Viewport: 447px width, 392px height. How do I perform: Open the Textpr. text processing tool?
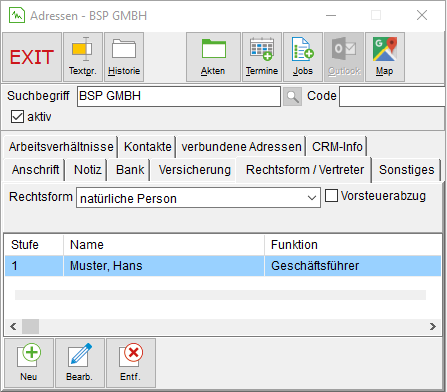[x=83, y=57]
